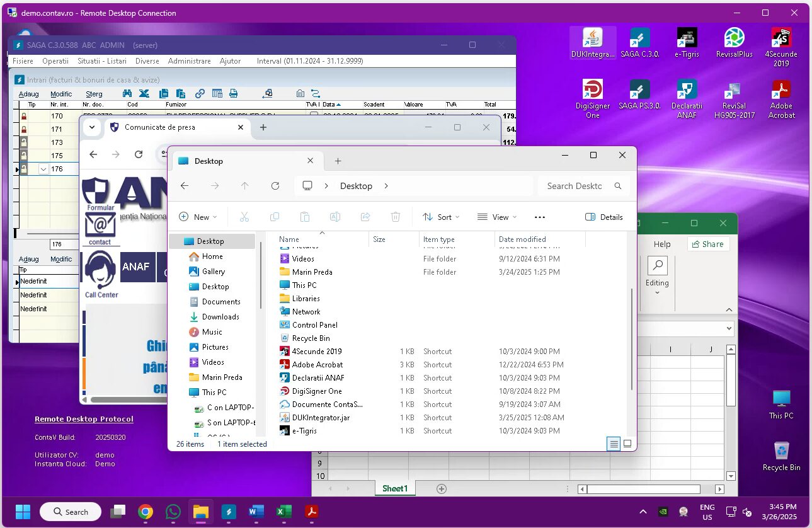812x528 pixels.
Task: Click the printer icon in Intrari toolbar
Action: pos(233,93)
